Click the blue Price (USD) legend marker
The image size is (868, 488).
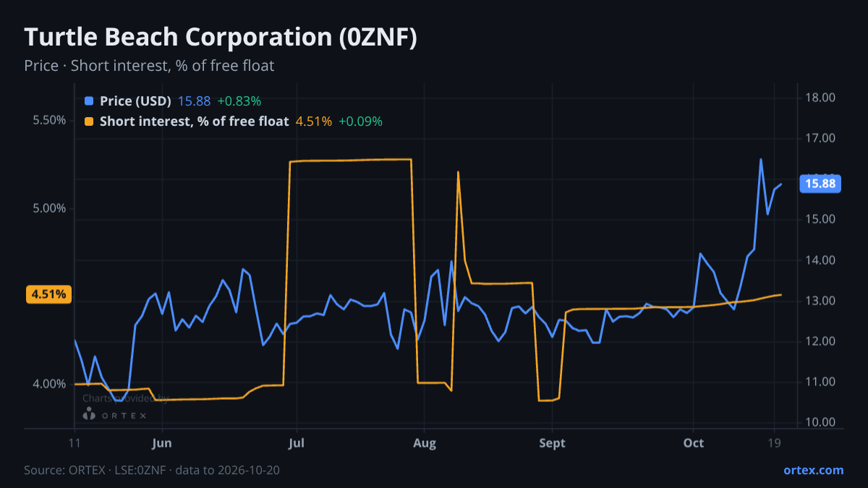pyautogui.click(x=89, y=101)
